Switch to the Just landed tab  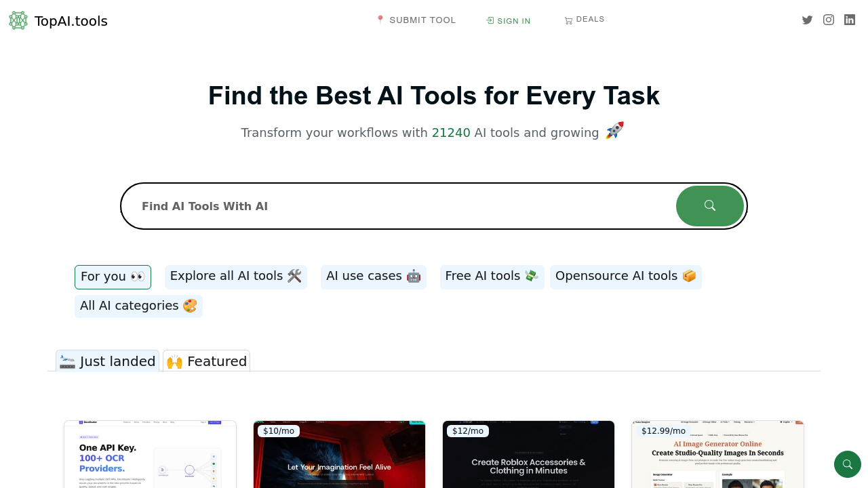(x=106, y=361)
